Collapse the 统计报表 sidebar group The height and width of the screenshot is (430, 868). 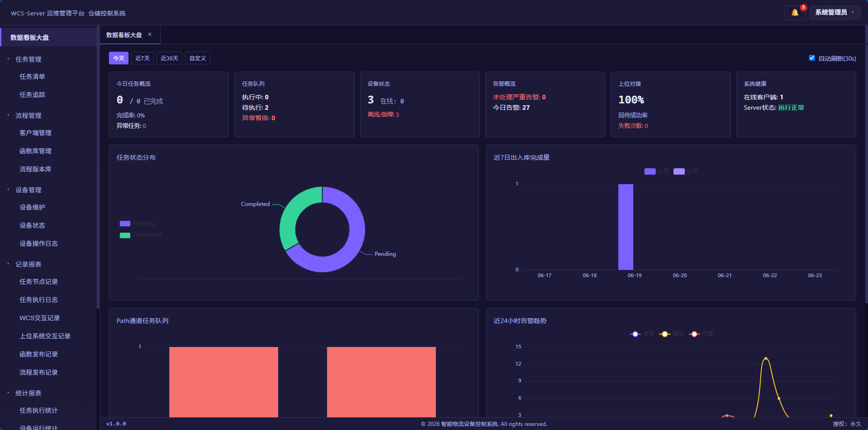click(x=28, y=393)
